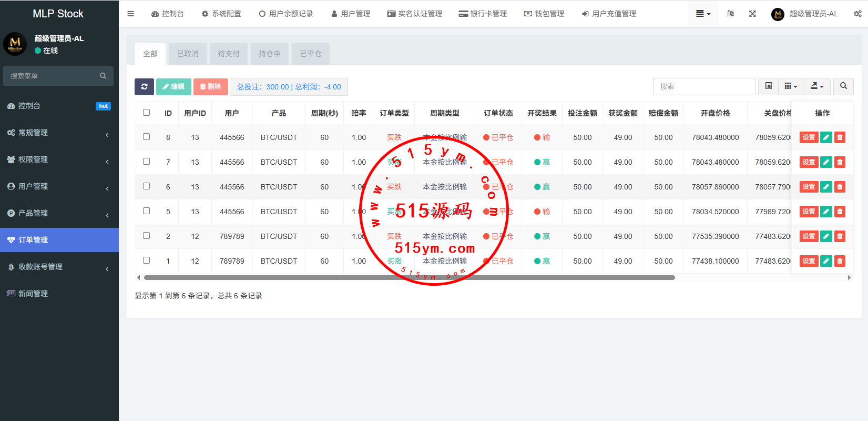Click the horizontal scrollbar below the table
The image size is (868, 421).
(x=409, y=277)
